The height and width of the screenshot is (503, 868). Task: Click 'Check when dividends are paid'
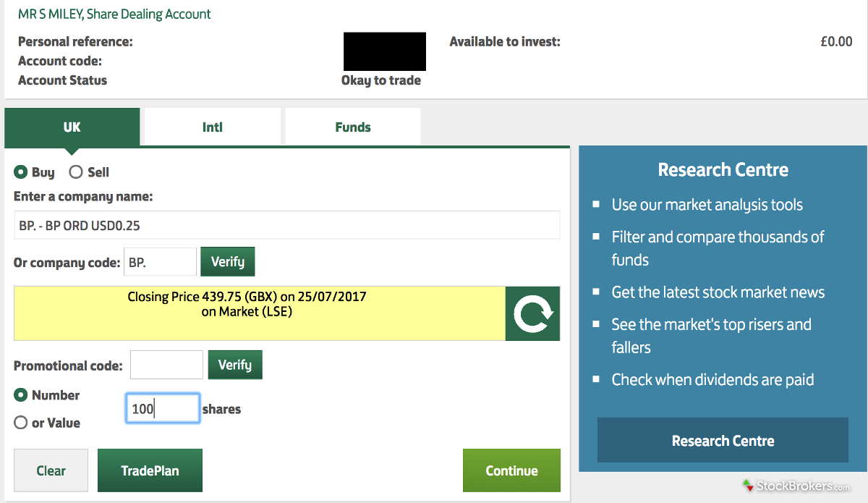click(x=712, y=379)
